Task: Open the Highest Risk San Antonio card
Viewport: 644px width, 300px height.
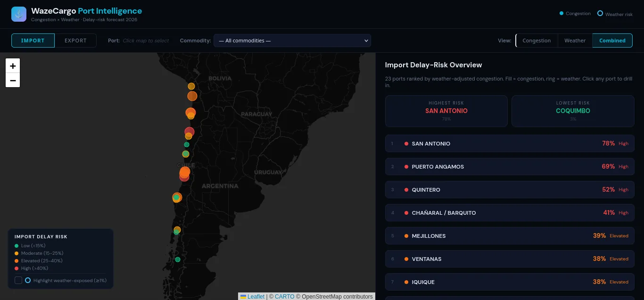Action: click(x=446, y=111)
